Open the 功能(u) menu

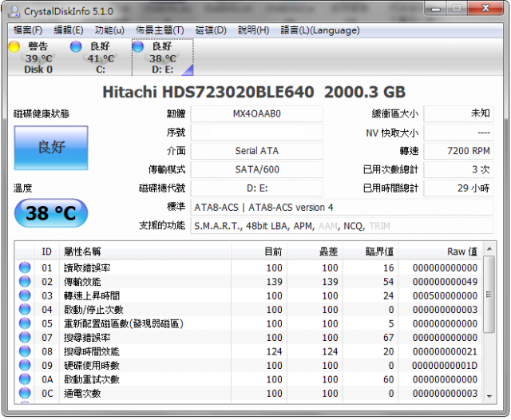(109, 30)
